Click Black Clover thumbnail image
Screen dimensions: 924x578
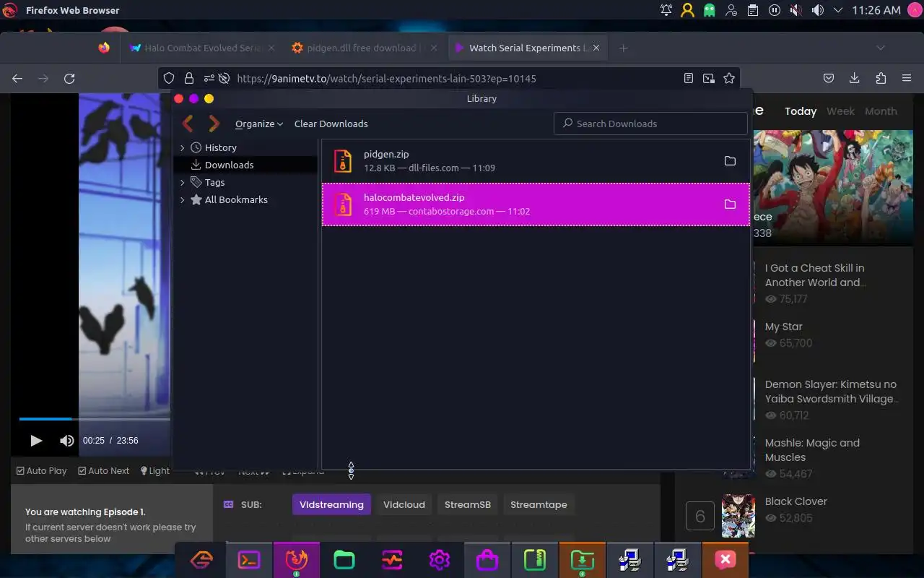(738, 515)
